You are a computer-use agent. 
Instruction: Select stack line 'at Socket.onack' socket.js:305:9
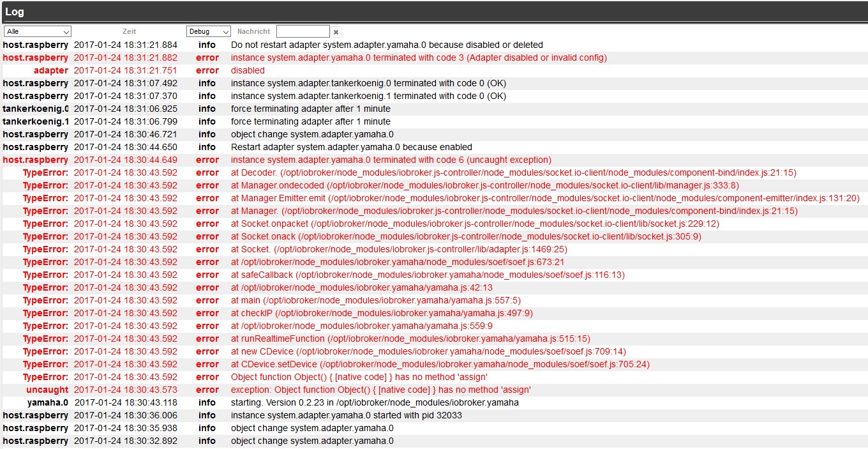pos(466,237)
